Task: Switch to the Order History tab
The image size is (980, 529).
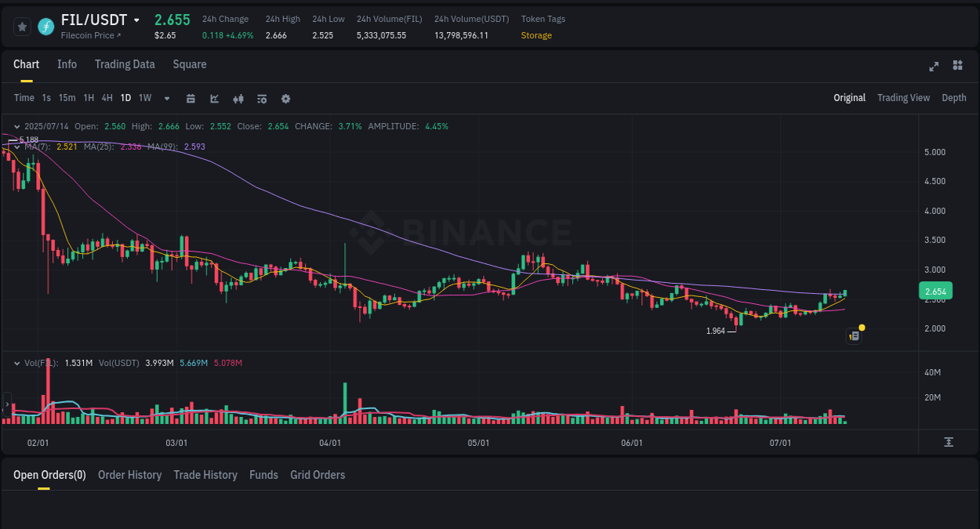Action: [x=129, y=475]
